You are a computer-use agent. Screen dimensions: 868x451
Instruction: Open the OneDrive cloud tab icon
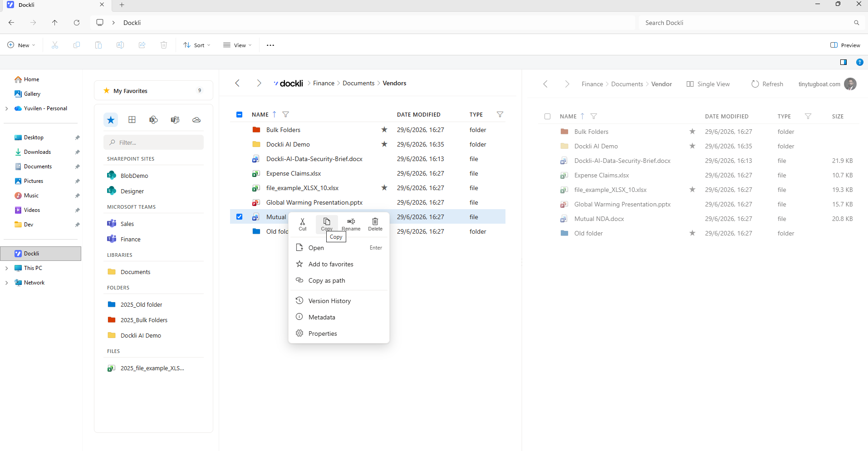[196, 120]
